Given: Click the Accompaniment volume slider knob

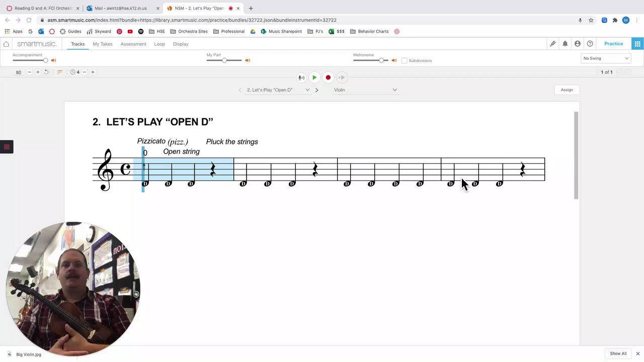Looking at the screenshot, I should pos(45,60).
